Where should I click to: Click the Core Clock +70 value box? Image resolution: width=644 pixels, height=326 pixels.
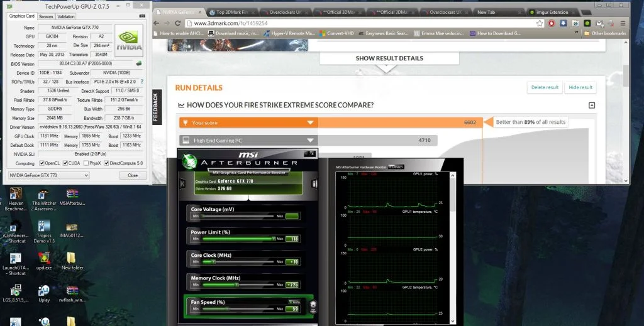[292, 262]
